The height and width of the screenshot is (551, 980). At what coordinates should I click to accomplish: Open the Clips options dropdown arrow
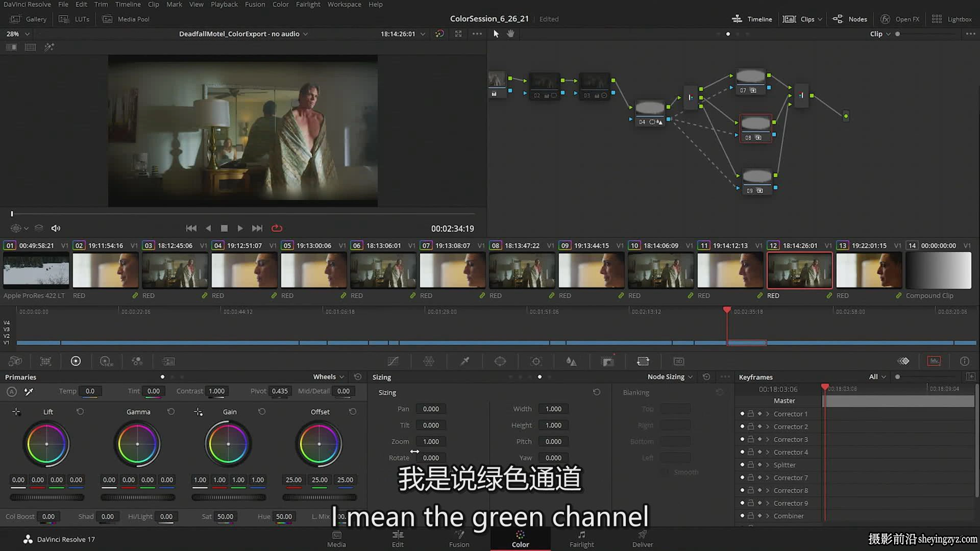tap(820, 19)
